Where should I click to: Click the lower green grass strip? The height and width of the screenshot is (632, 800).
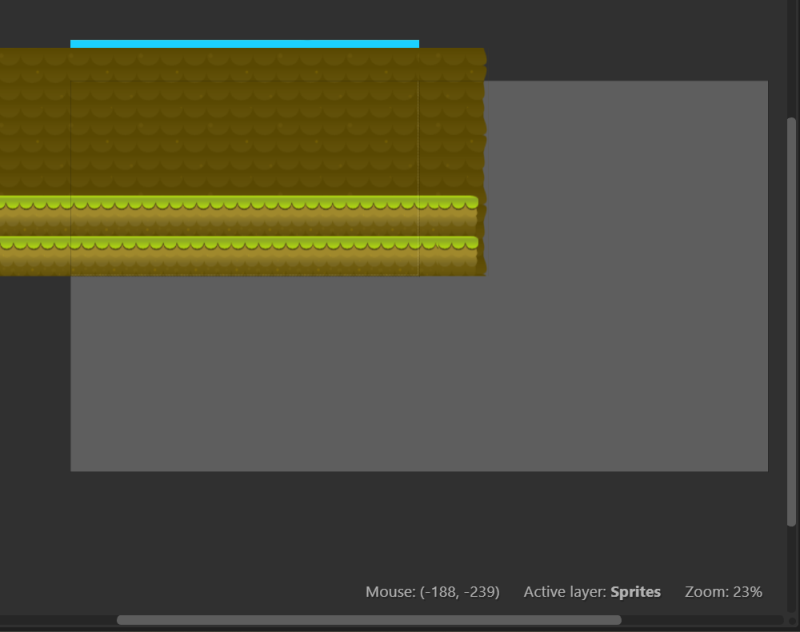[239, 243]
